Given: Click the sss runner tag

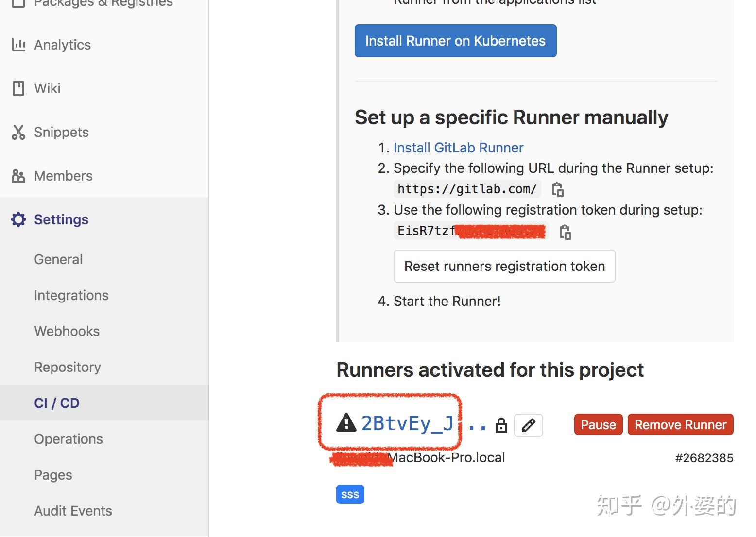Looking at the screenshot, I should click(350, 495).
